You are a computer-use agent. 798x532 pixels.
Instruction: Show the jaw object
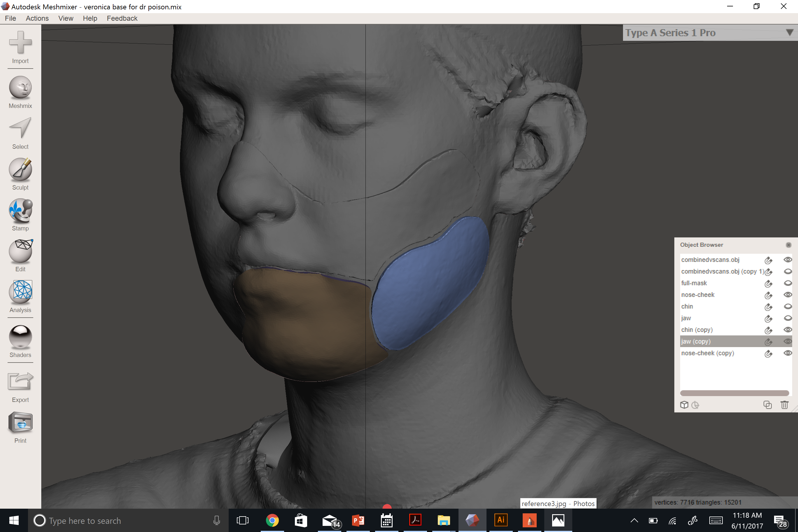click(788, 318)
